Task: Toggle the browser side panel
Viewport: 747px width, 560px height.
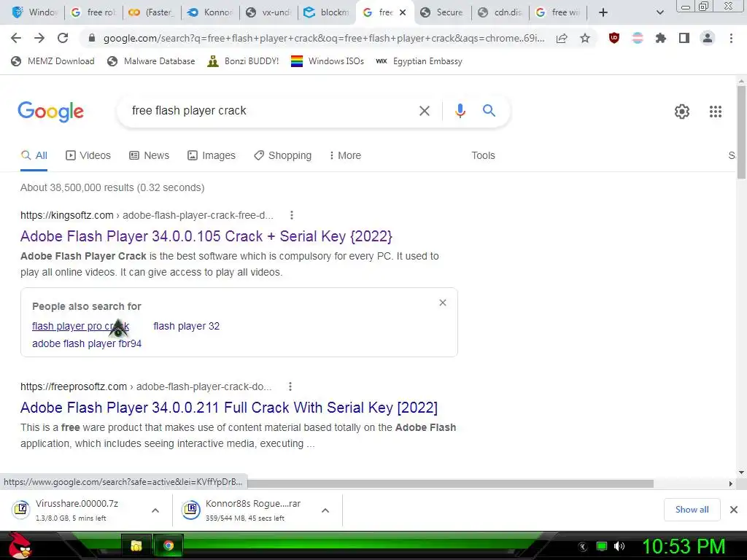Action: point(684,38)
